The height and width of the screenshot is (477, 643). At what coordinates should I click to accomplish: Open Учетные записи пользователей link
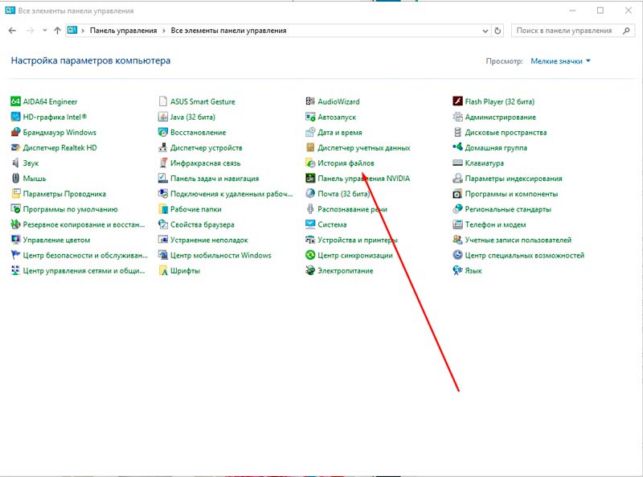click(518, 240)
